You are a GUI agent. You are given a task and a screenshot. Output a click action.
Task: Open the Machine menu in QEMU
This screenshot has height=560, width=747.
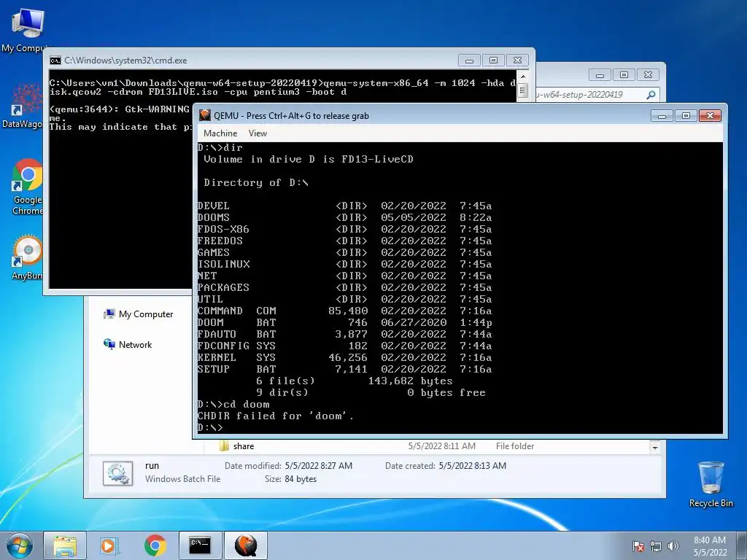click(220, 133)
